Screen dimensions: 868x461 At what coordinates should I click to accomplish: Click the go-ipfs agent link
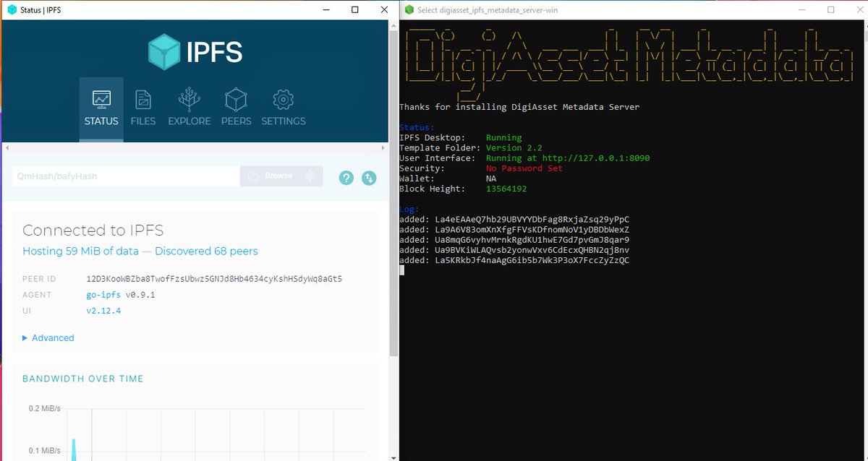tap(104, 295)
